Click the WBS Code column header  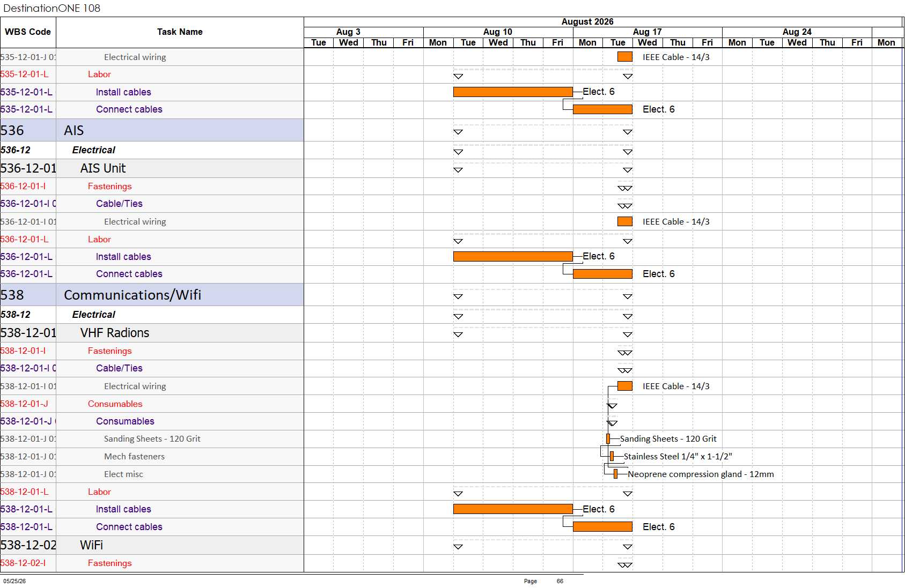click(x=28, y=32)
